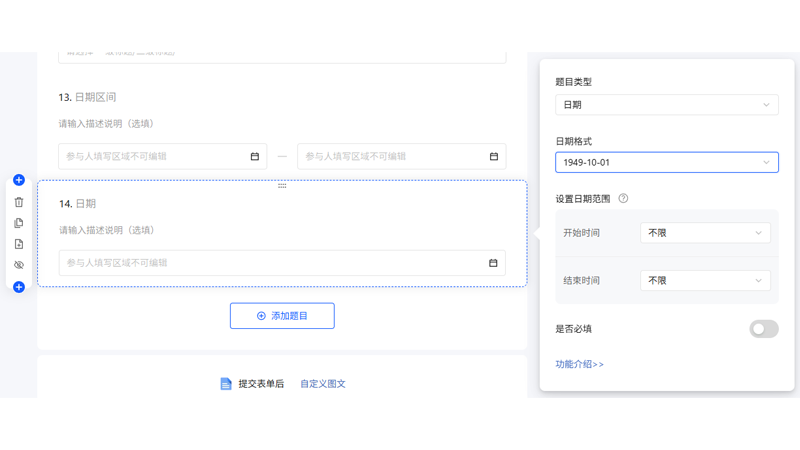Click the calendar icon in question 14 field
This screenshot has height=450, width=800.
pyautogui.click(x=493, y=263)
